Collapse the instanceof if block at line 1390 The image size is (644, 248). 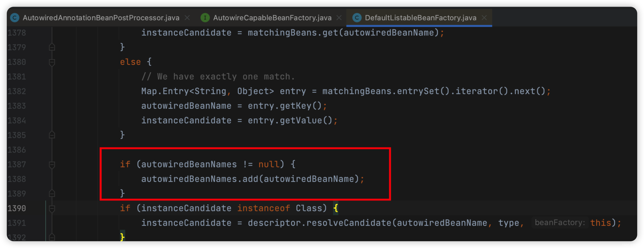pyautogui.click(x=52, y=209)
